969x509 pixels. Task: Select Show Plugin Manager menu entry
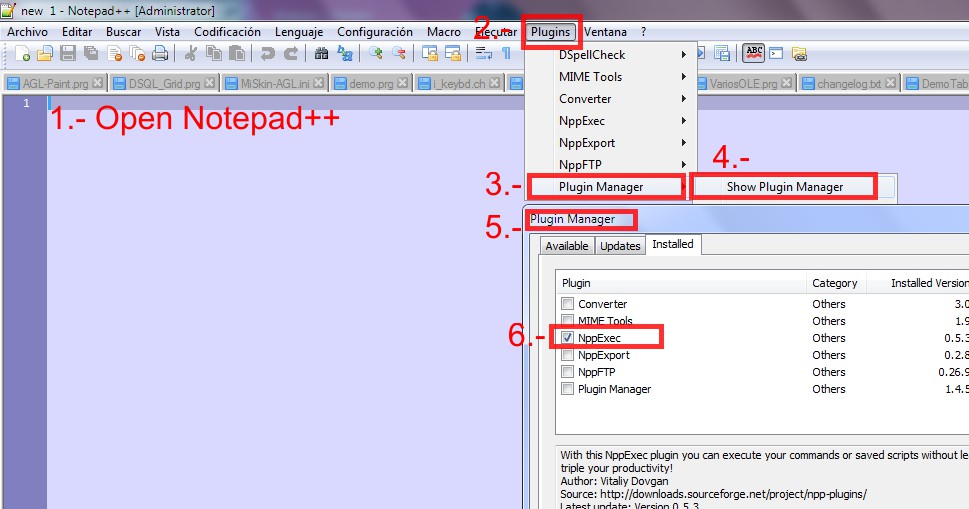pos(785,187)
